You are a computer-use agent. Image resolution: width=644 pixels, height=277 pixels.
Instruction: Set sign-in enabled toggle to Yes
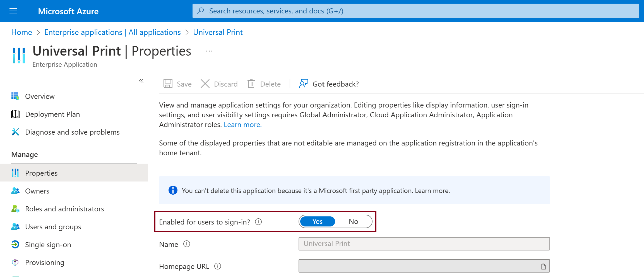pos(318,221)
